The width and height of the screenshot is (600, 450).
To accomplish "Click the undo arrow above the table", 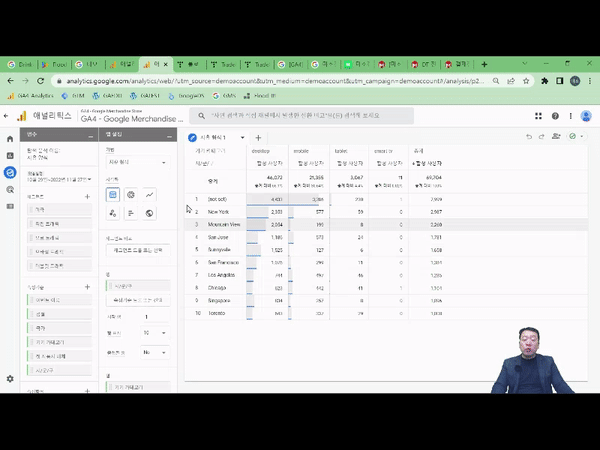I will coord(529,137).
